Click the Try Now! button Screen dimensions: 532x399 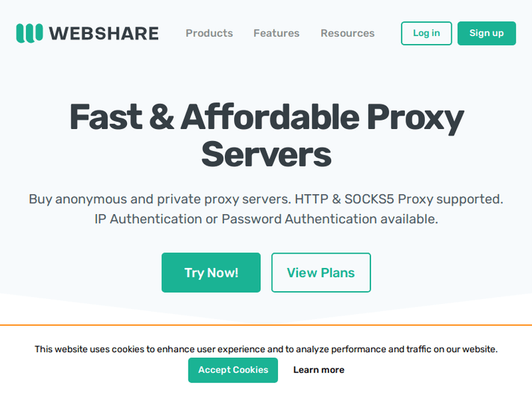[211, 273]
